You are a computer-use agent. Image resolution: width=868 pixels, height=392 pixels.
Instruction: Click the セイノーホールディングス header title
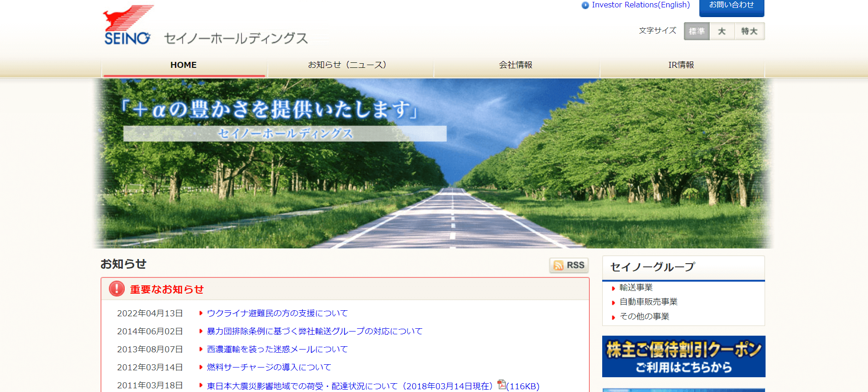pos(236,38)
